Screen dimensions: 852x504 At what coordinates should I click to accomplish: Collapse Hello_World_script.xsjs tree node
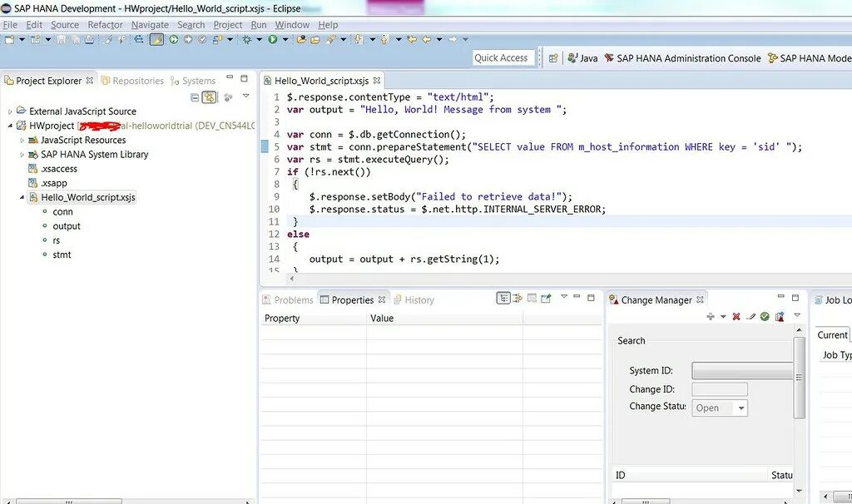22,198
